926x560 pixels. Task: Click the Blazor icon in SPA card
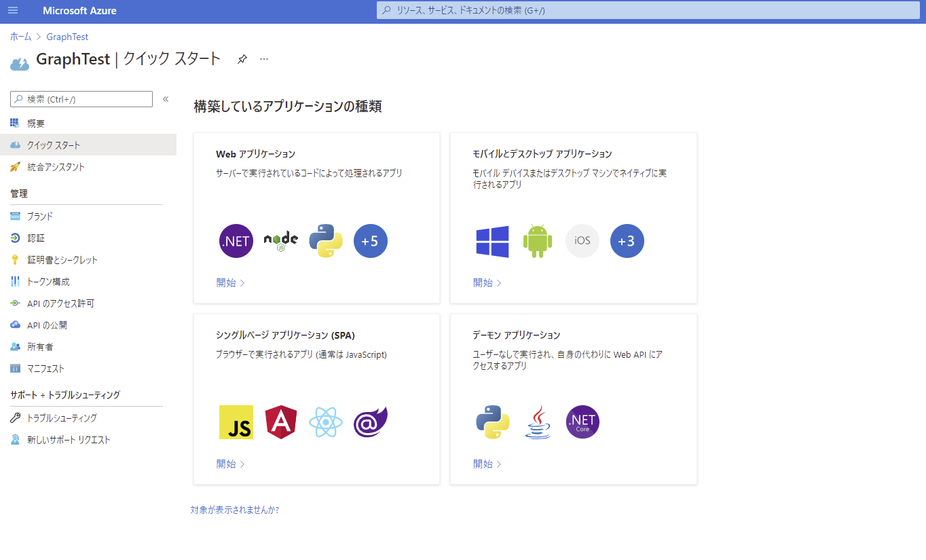371,422
